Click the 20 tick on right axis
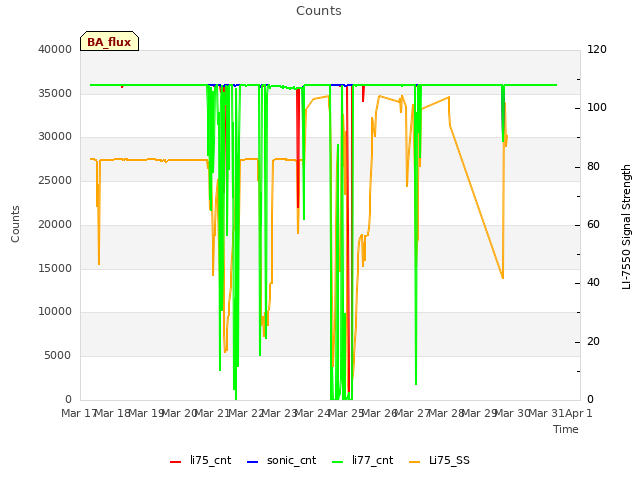This screenshot has height=480, width=640. 593,341
